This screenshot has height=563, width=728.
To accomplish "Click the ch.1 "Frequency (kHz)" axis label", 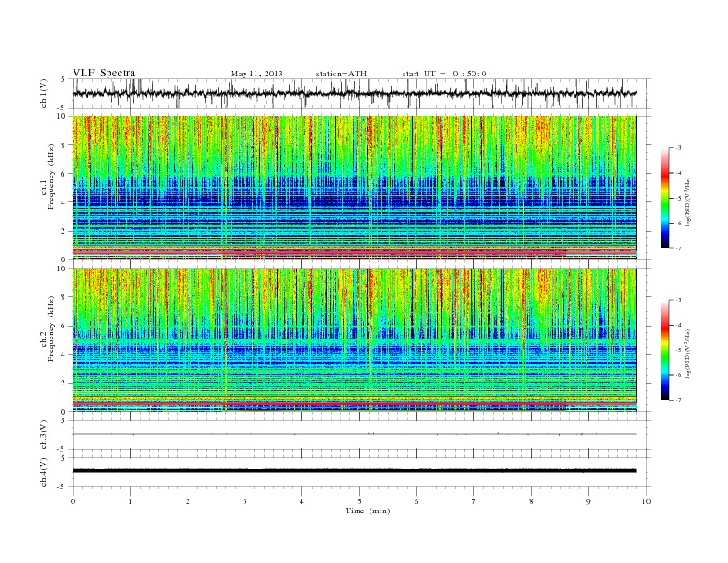I will [51, 177].
